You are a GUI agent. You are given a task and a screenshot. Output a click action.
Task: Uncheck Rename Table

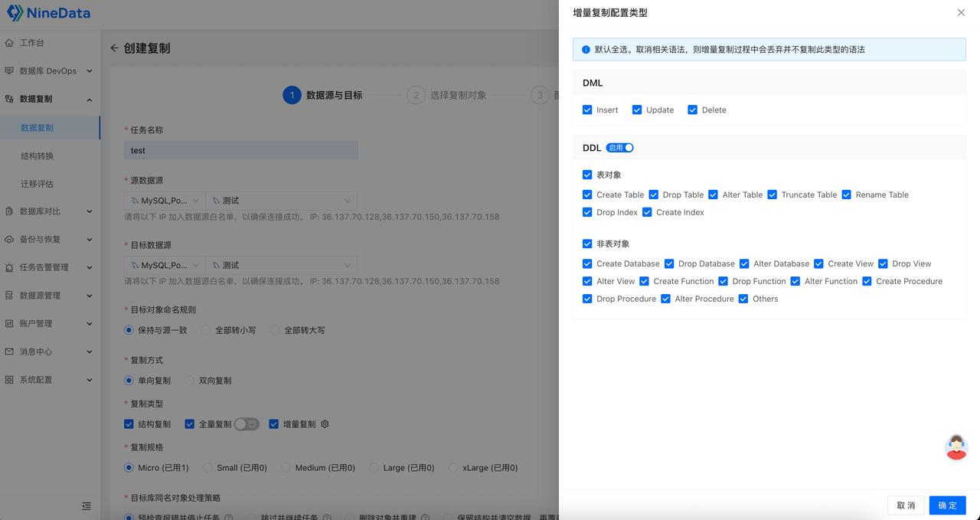coord(847,195)
